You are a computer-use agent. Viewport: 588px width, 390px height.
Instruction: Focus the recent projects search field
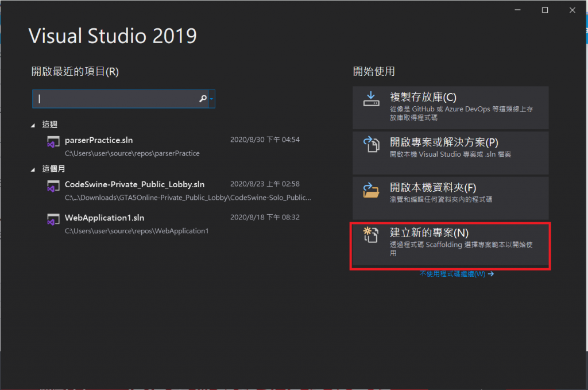[120, 99]
